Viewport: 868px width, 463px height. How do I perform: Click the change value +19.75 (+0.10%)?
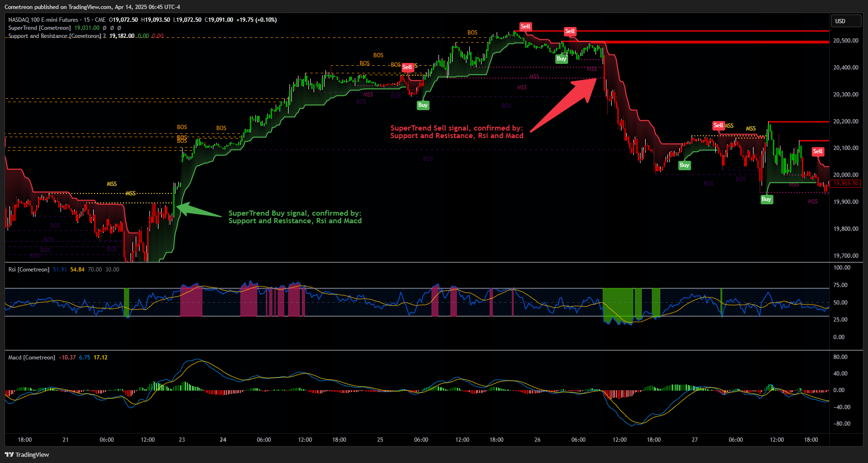click(256, 20)
